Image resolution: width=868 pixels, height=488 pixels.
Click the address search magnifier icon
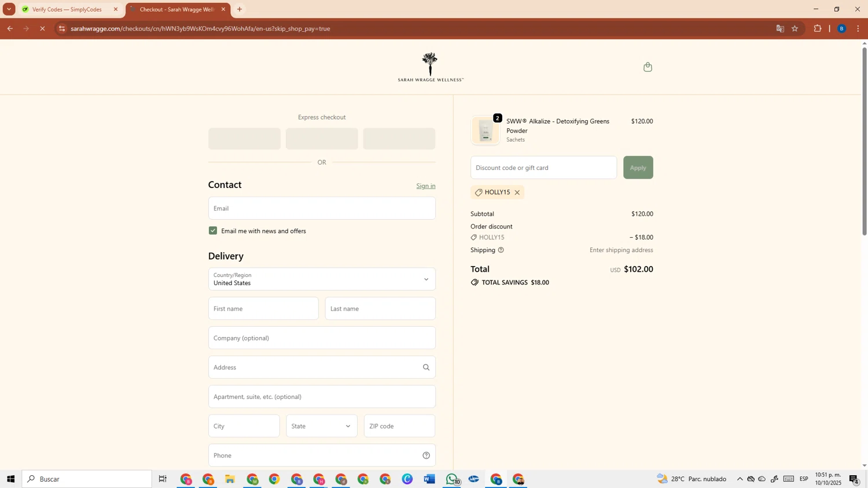tap(426, 367)
